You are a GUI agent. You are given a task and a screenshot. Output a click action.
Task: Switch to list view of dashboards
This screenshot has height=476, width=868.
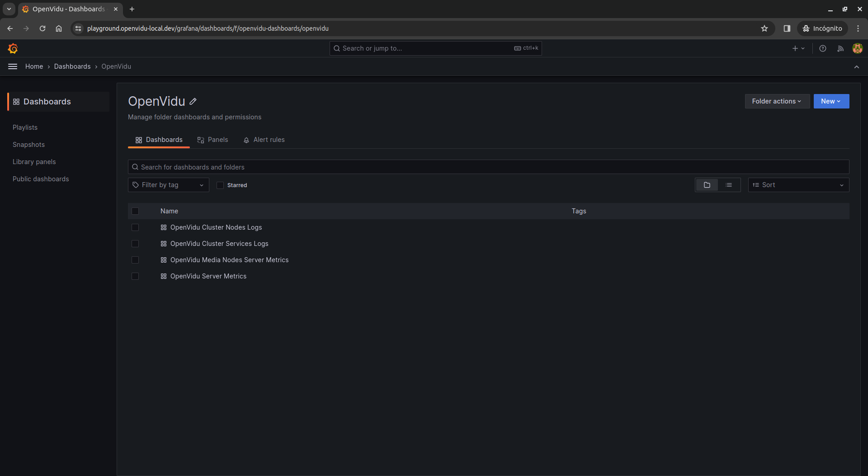click(x=729, y=185)
